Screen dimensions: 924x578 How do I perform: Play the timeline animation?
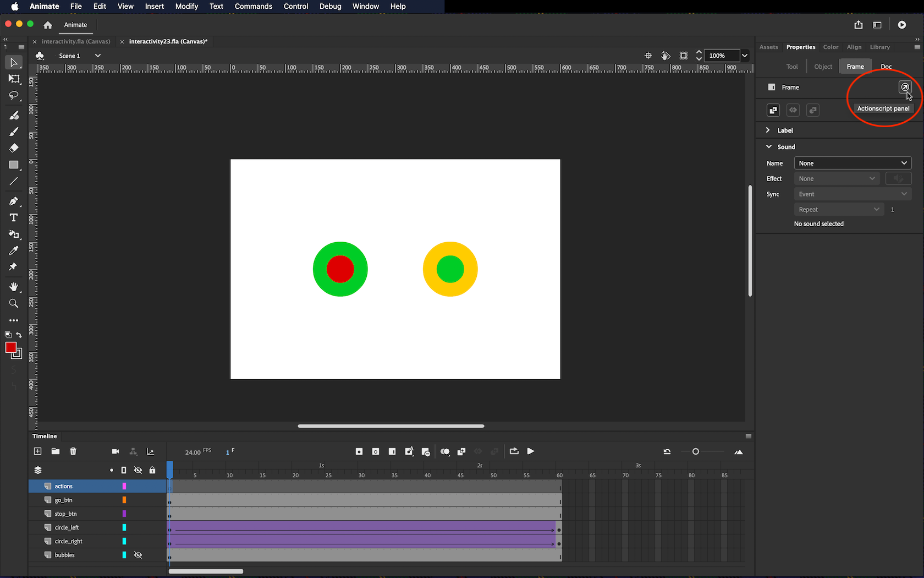tap(531, 451)
